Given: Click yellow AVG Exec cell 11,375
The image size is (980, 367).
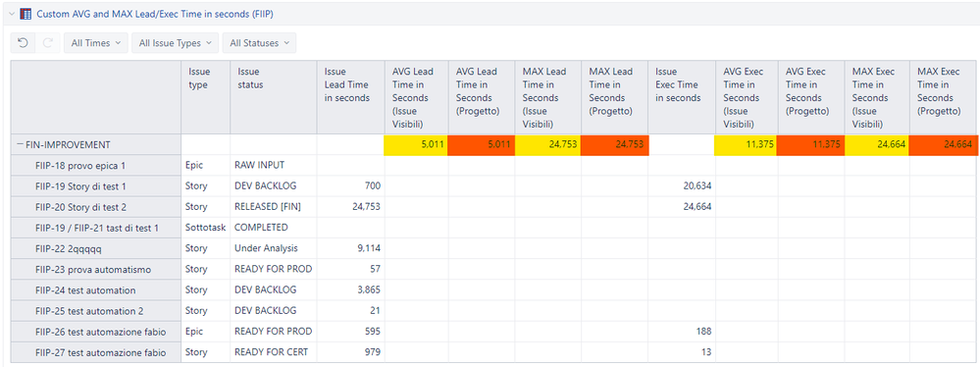Looking at the screenshot, I should pos(747,144).
